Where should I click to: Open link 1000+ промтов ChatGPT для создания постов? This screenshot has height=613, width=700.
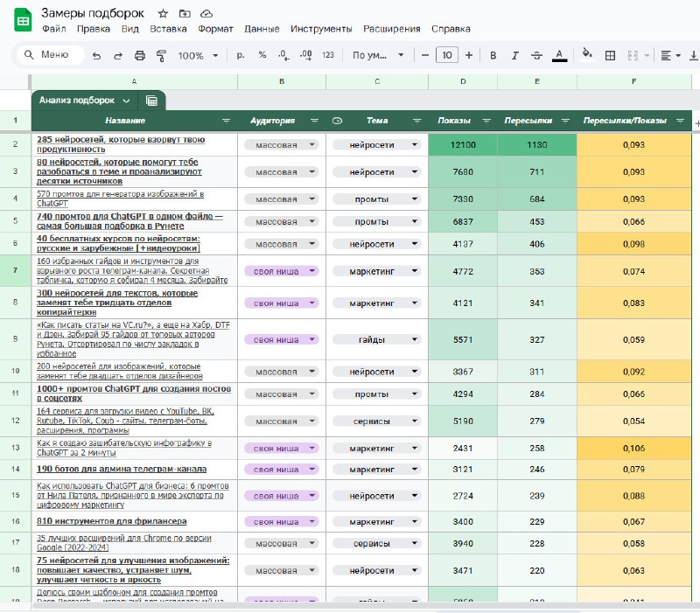(134, 394)
